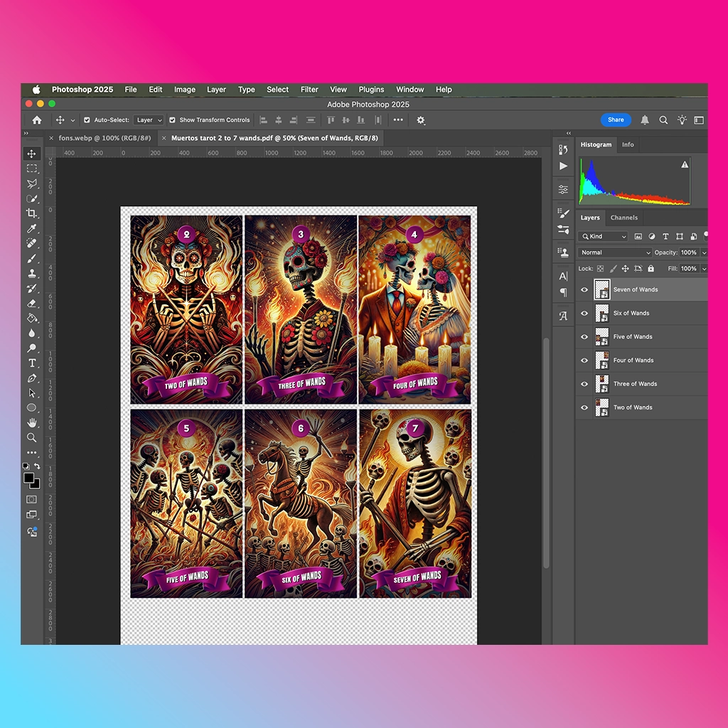This screenshot has width=728, height=728.
Task: Select the Crop tool
Action: coord(31,213)
